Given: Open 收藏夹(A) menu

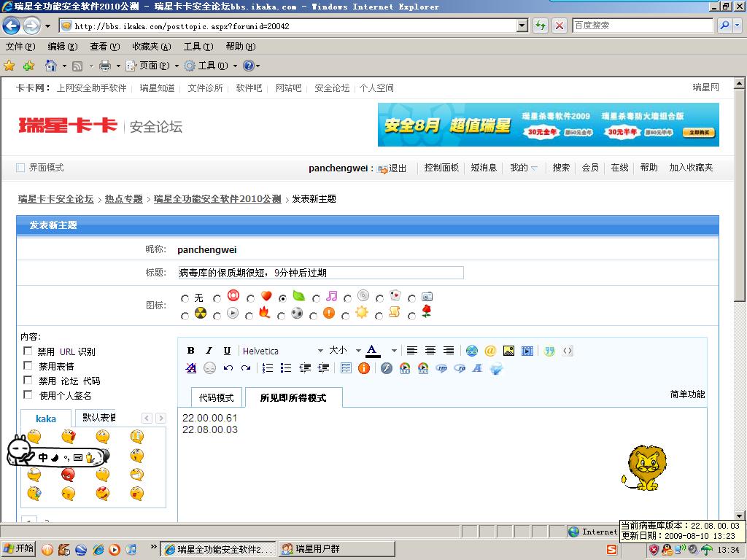Looking at the screenshot, I should [152, 46].
